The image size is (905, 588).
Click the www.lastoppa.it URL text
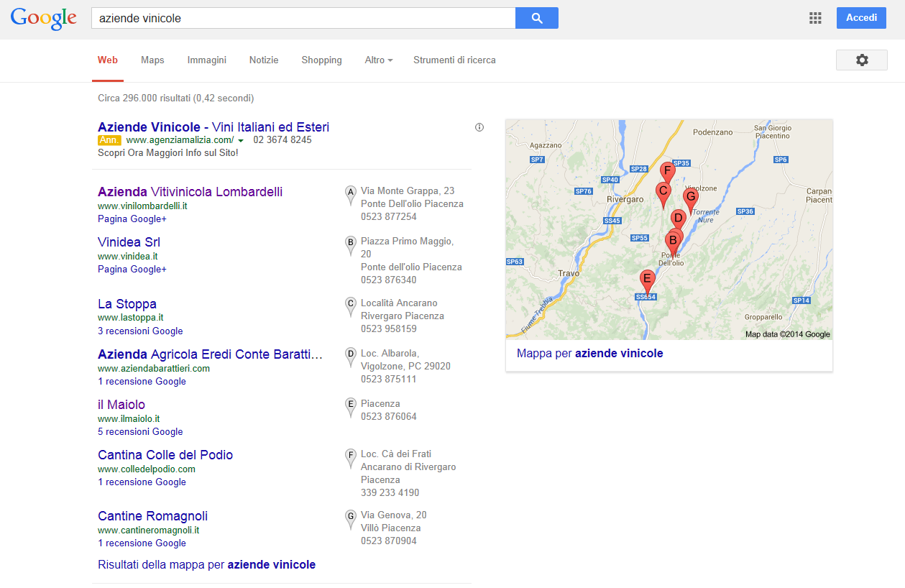pos(130,317)
